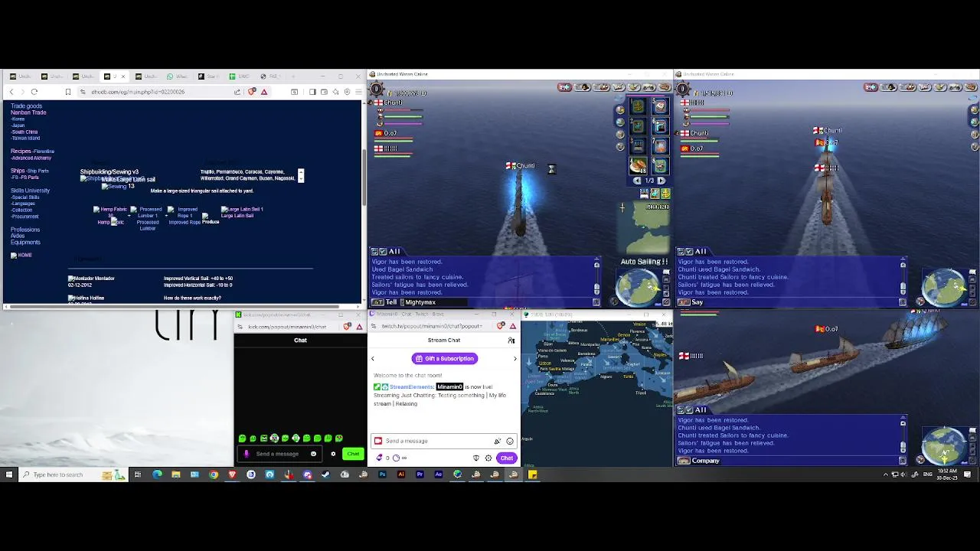Toggle checkmark box beside All in left game chat
The image size is (980, 551).
384,252
